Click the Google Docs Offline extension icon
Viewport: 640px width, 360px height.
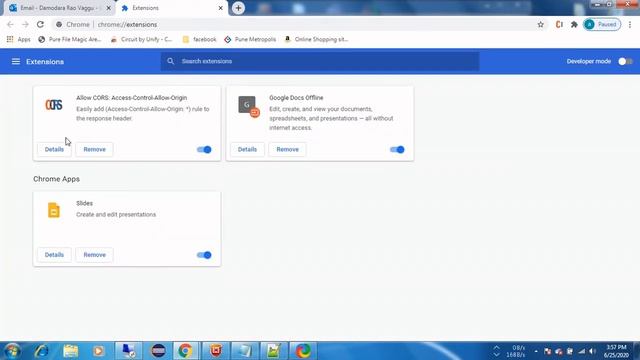(x=249, y=107)
